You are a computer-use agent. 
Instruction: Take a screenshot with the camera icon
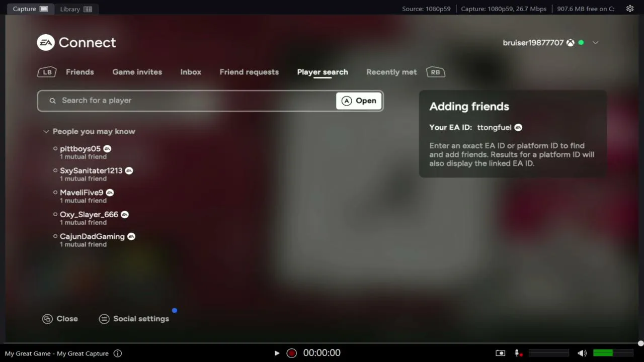pos(500,353)
